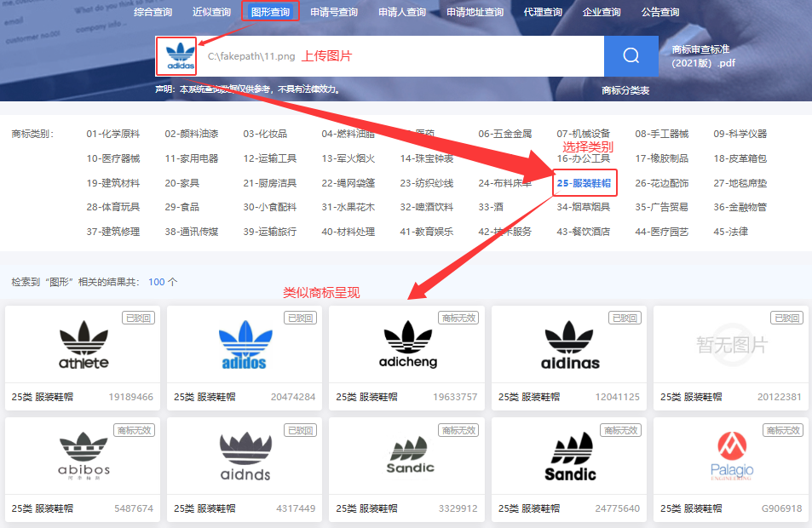Click registration number 19189466
The width and height of the screenshot is (812, 528).
[x=131, y=397]
